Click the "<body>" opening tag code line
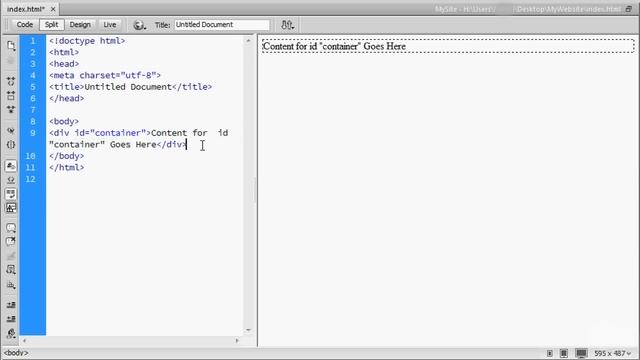 click(64, 122)
